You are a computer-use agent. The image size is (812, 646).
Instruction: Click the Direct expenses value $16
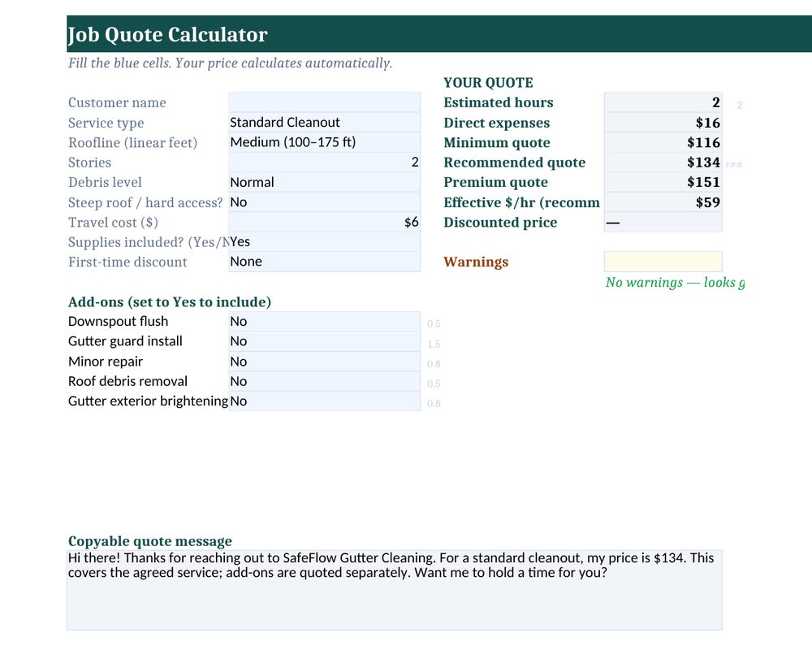663,122
